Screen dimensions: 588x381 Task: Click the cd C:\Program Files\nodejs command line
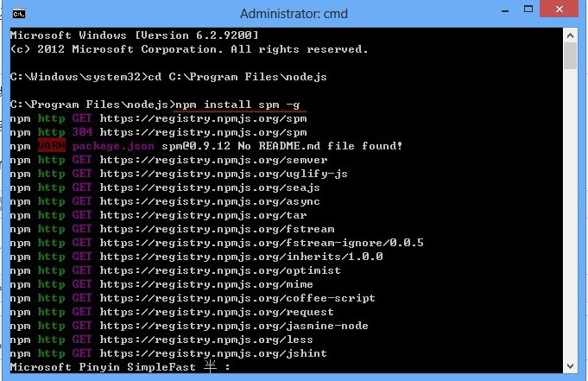pyautogui.click(x=237, y=77)
